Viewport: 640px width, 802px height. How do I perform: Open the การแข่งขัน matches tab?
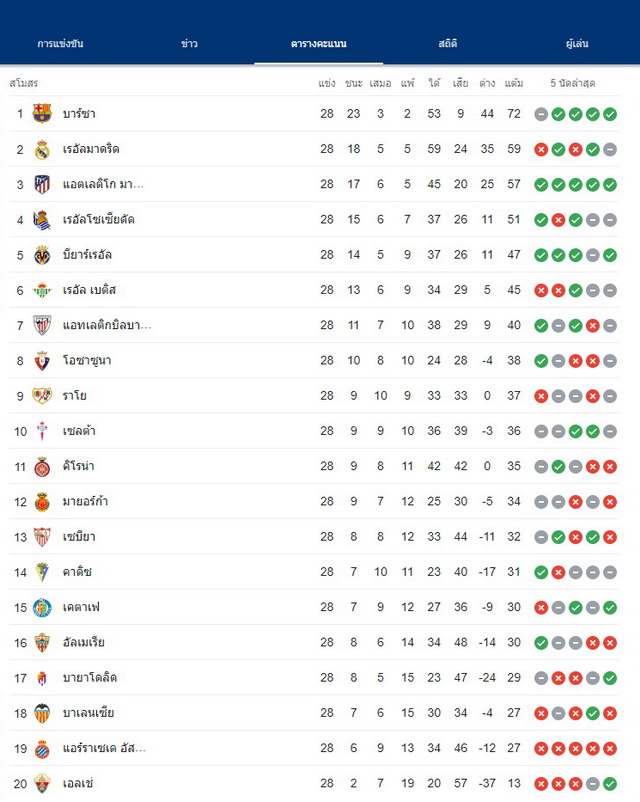click(x=60, y=44)
